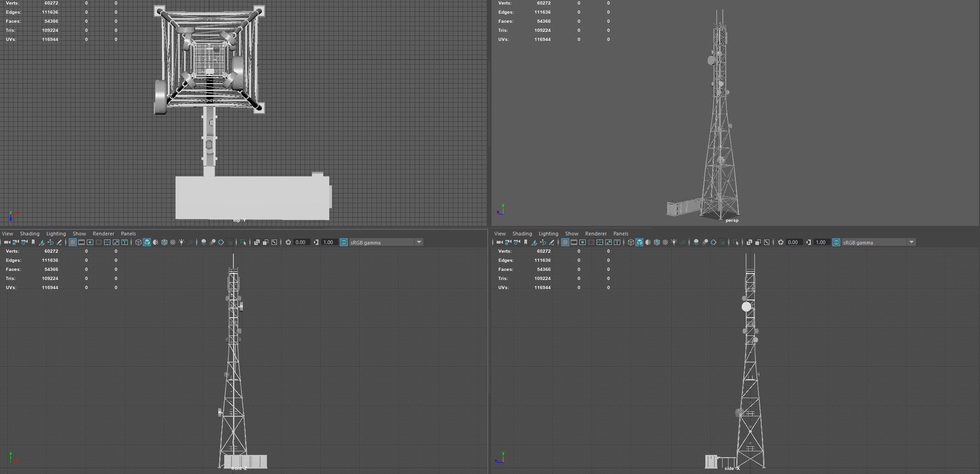
Task: Toggle Multisample Anti-aliasing in front panel toolbar
Action: [221, 242]
